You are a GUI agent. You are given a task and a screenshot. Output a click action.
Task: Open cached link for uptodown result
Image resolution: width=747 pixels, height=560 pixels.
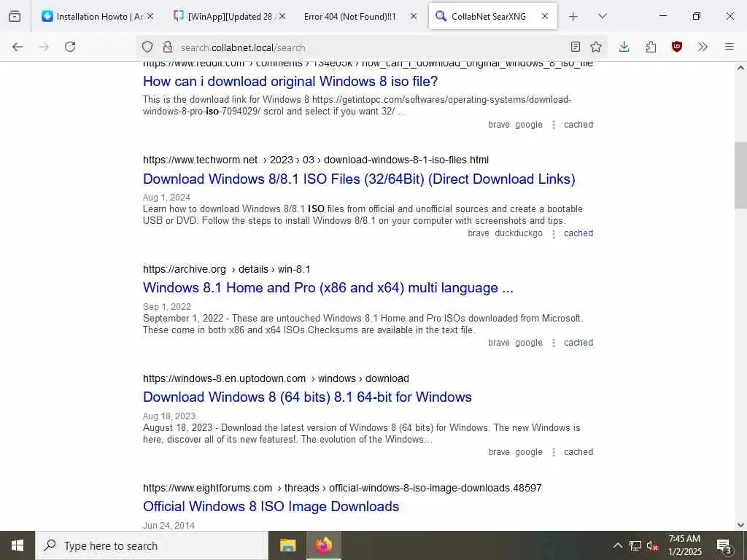pyautogui.click(x=578, y=452)
